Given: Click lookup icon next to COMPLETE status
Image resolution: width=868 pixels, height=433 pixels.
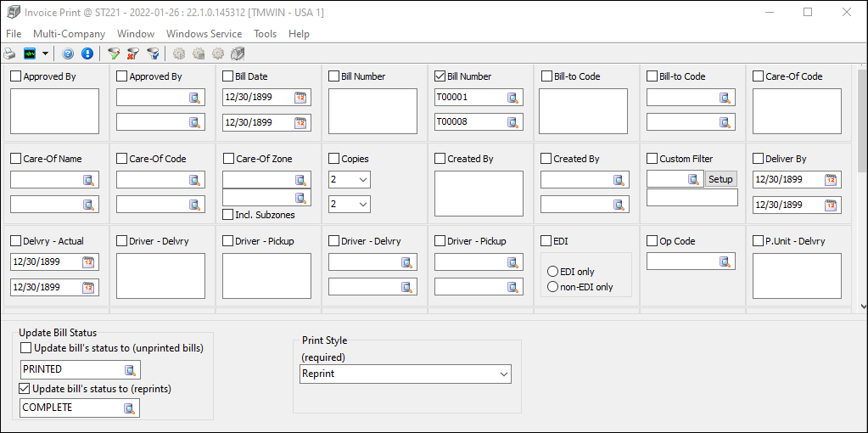Looking at the screenshot, I should 129,408.
